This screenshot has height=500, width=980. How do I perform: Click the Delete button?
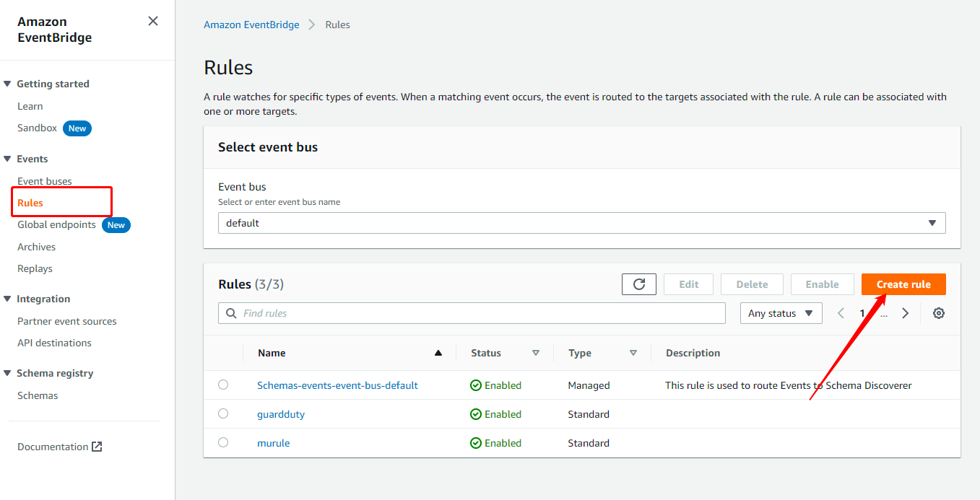tap(752, 284)
